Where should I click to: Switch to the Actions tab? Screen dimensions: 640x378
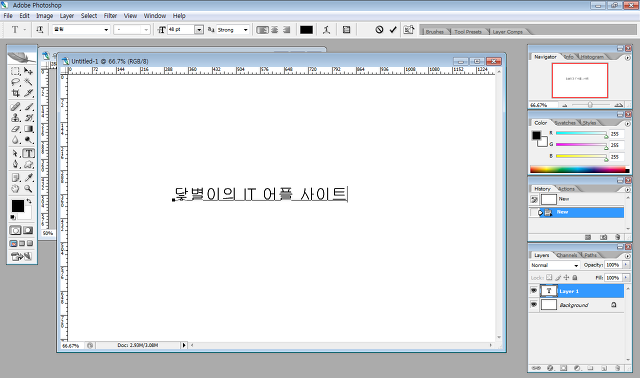click(x=567, y=189)
